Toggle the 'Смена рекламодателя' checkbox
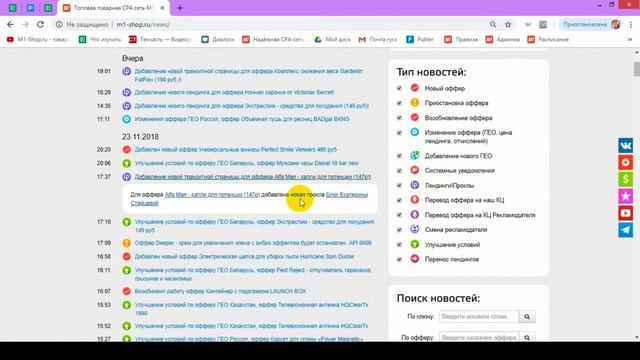This screenshot has height=360, width=640. (x=399, y=230)
